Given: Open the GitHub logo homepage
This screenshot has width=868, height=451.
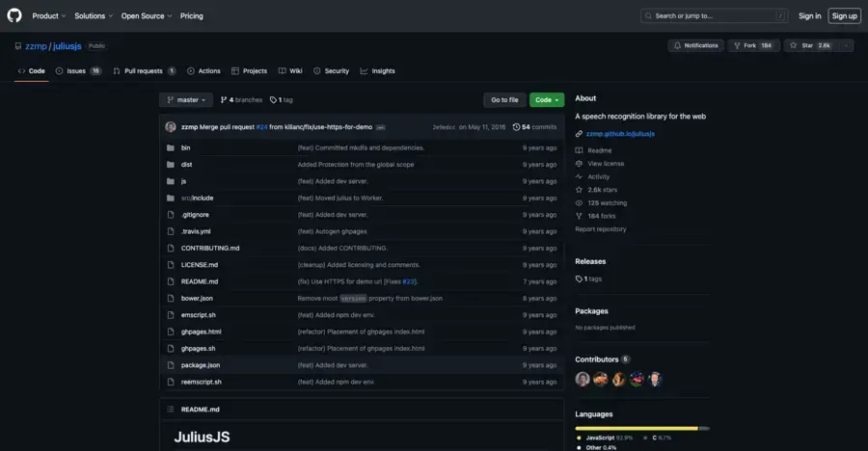Looking at the screenshot, I should click(x=14, y=15).
